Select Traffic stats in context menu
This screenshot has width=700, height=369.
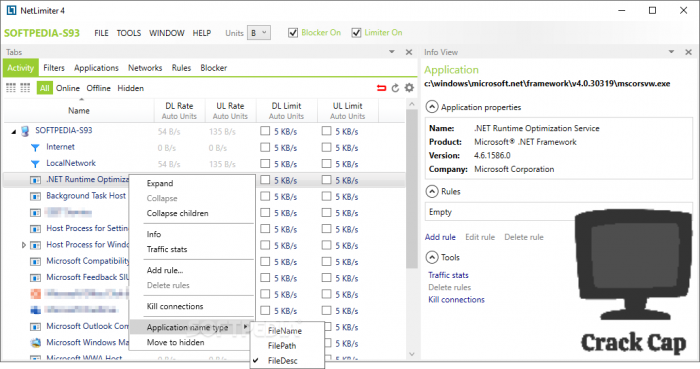[167, 249]
